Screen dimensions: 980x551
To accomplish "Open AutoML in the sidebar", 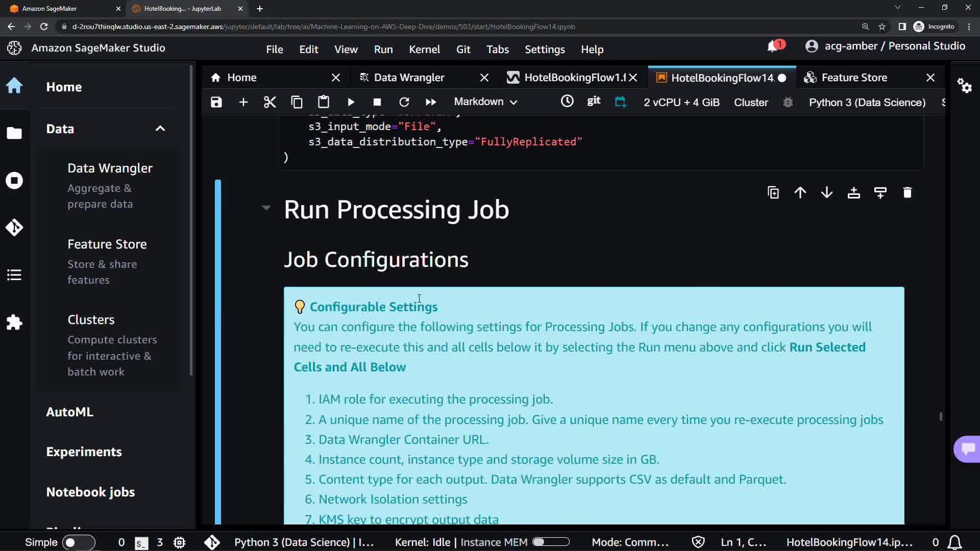I will point(70,412).
